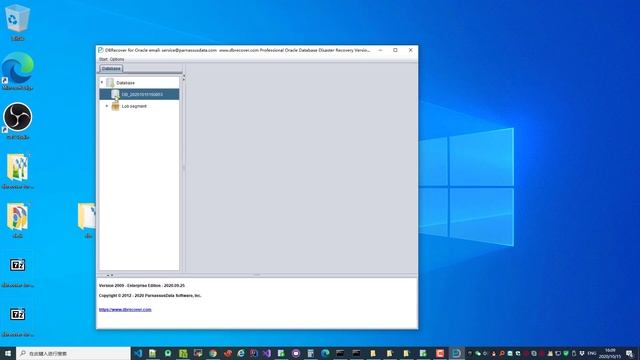
Task: Click the green shield tray icon
Action: tap(566, 353)
